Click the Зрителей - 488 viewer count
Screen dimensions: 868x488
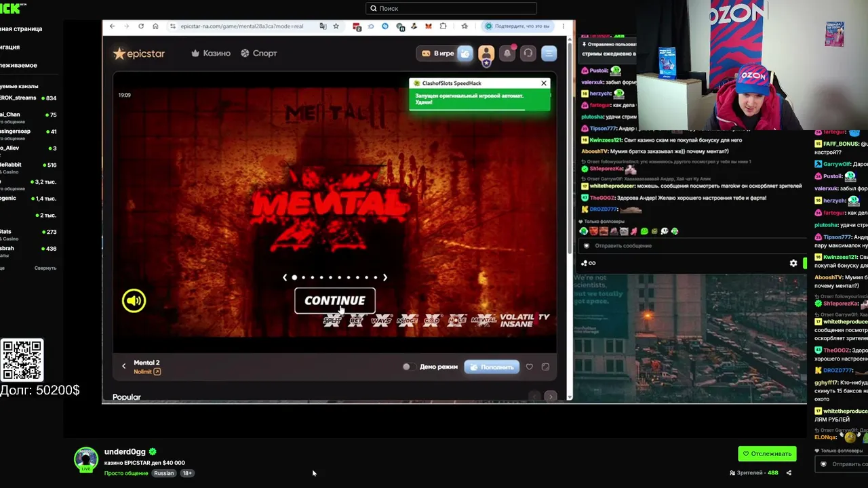click(753, 473)
